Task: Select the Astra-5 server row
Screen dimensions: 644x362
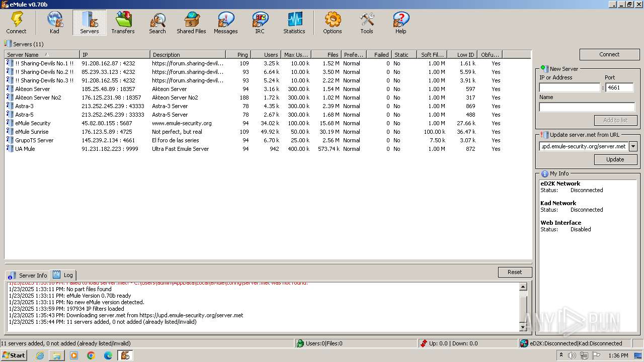Action: click(x=268, y=115)
